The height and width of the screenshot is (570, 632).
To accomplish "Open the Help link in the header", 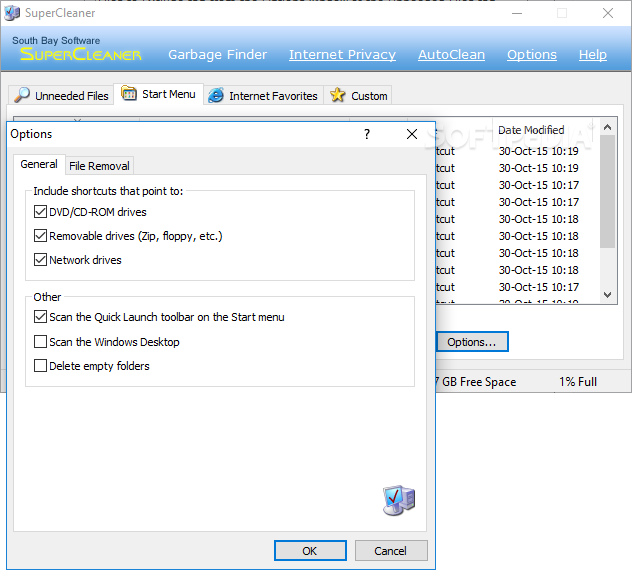I will tap(592, 54).
